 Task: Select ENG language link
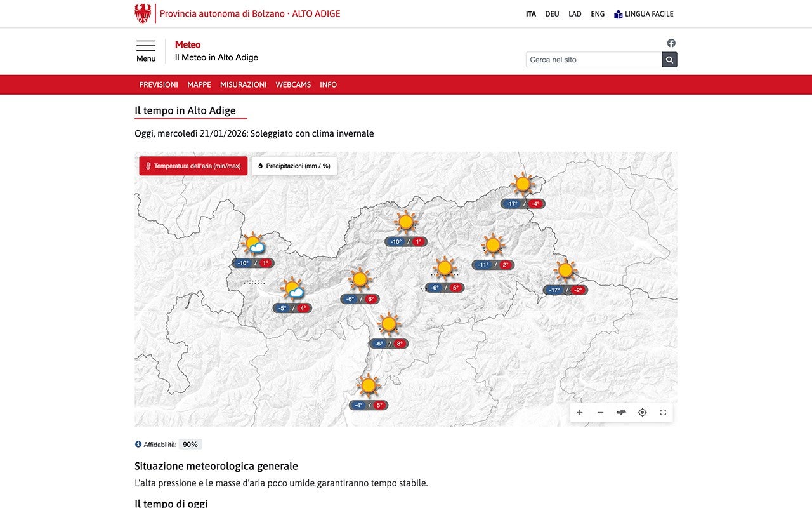click(x=598, y=14)
